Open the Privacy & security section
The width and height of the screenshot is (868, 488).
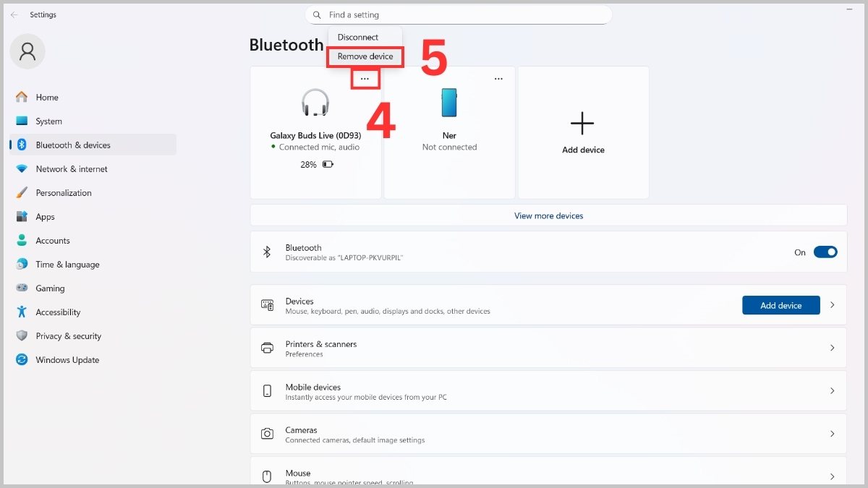pos(93,335)
